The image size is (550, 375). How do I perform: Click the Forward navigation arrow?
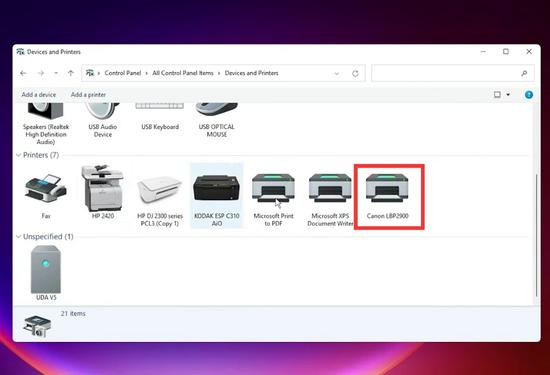pyautogui.click(x=41, y=73)
